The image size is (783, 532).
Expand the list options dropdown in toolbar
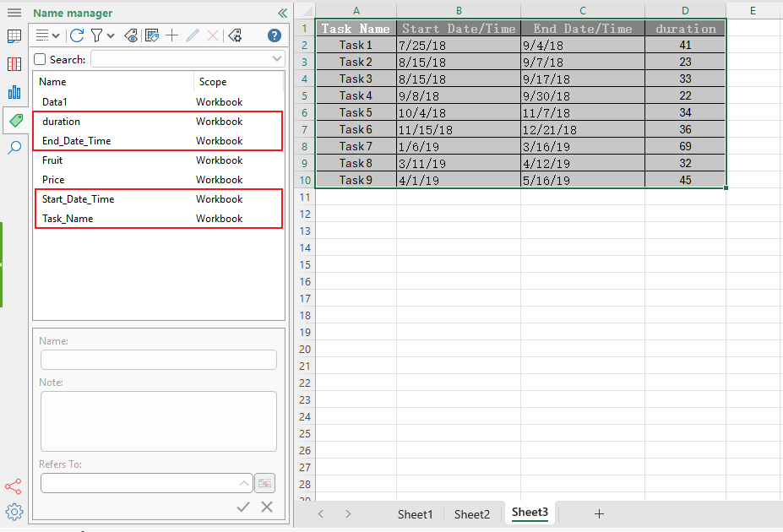[57, 35]
